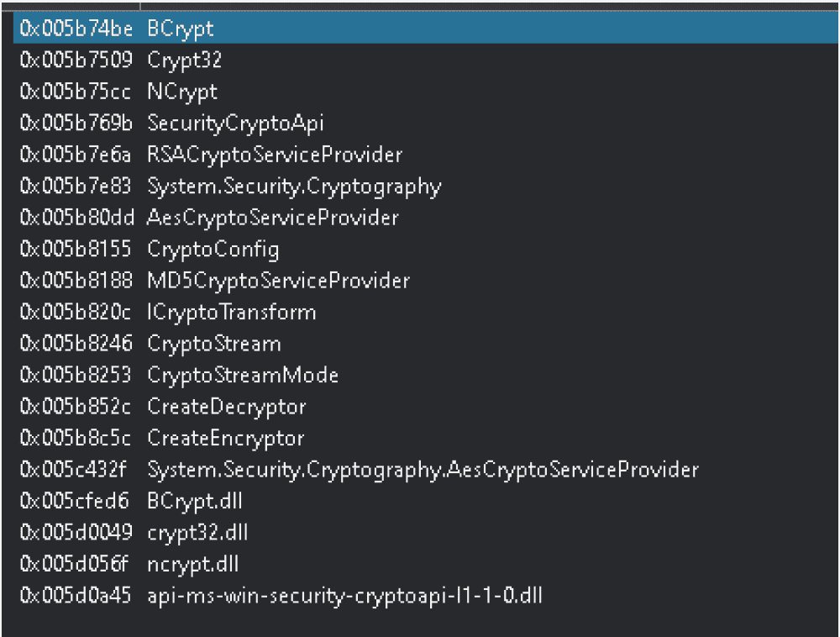
Task: Select System.Security.Cryptography at 0x005b7e83
Action: 294,187
